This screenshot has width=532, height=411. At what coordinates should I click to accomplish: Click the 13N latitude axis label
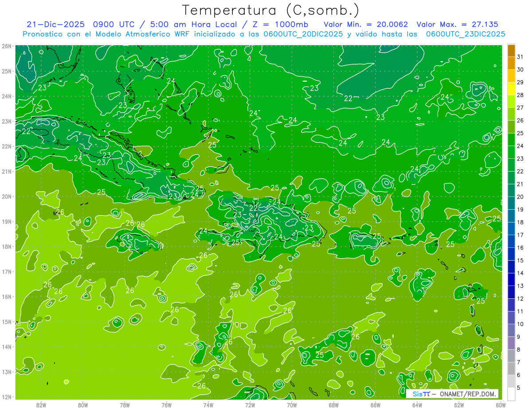(7, 372)
